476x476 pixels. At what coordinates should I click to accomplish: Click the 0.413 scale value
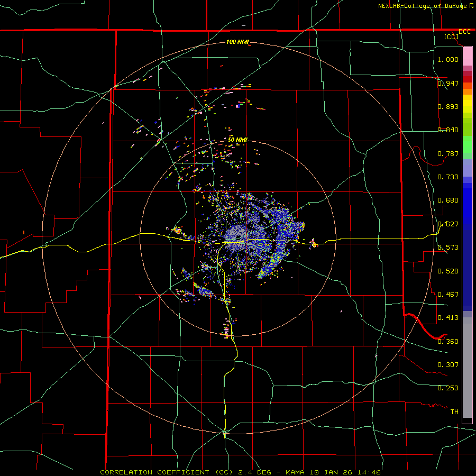point(448,318)
